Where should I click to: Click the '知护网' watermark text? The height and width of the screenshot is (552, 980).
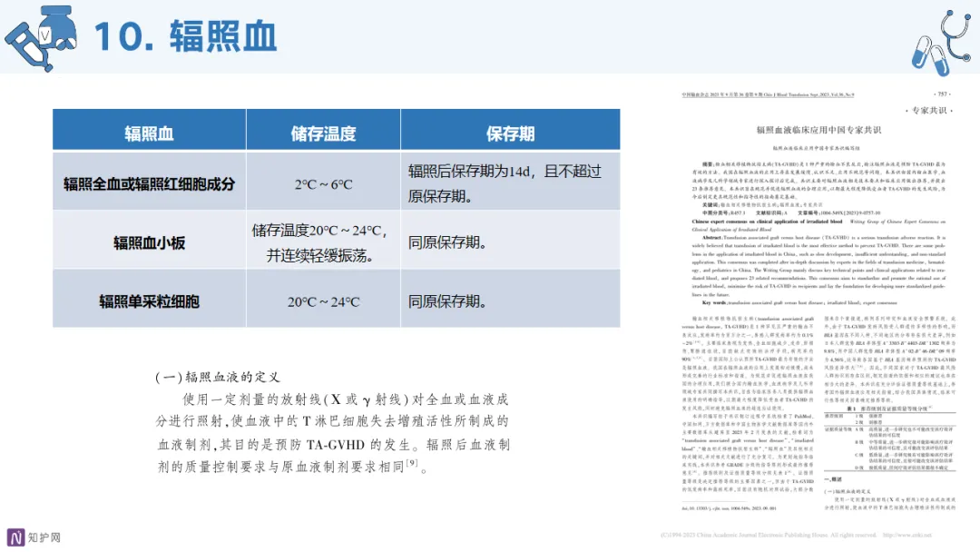tap(44, 537)
